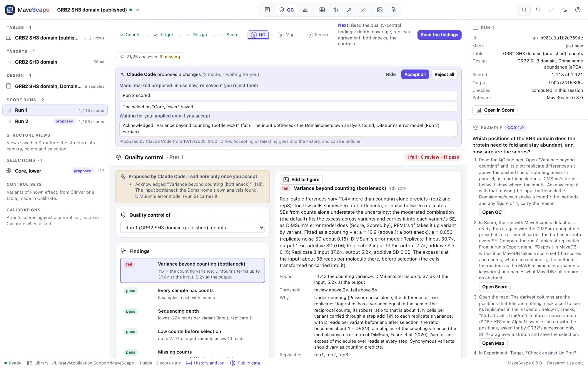Open the heatmap grid view in toolbar
The width and height of the screenshot is (588, 368).
pos(322,10)
